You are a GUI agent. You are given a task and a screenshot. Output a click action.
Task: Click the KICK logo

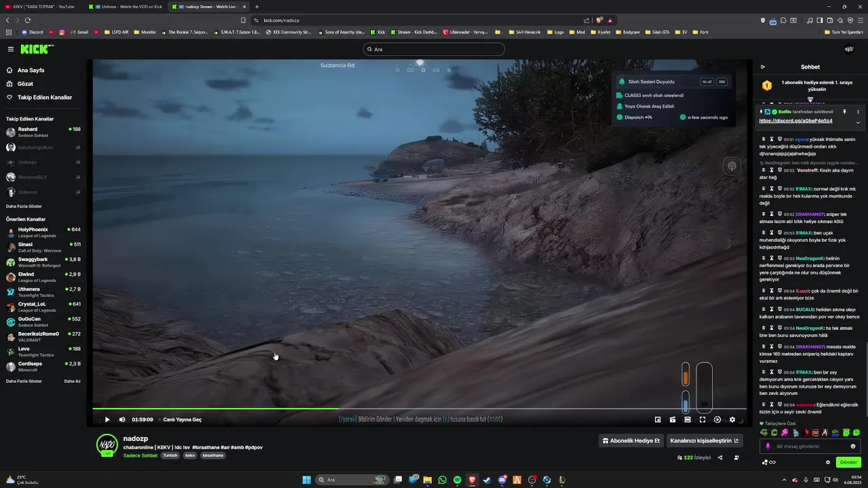[36, 49]
